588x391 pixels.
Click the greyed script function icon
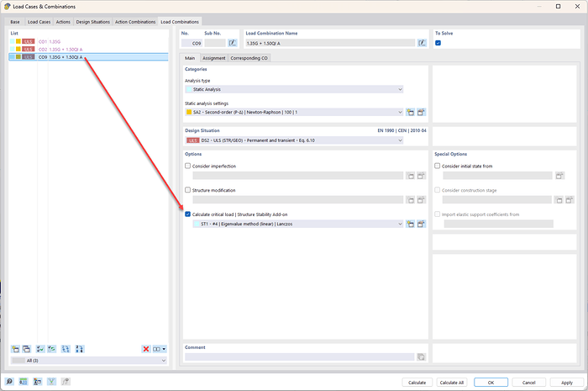click(x=66, y=382)
